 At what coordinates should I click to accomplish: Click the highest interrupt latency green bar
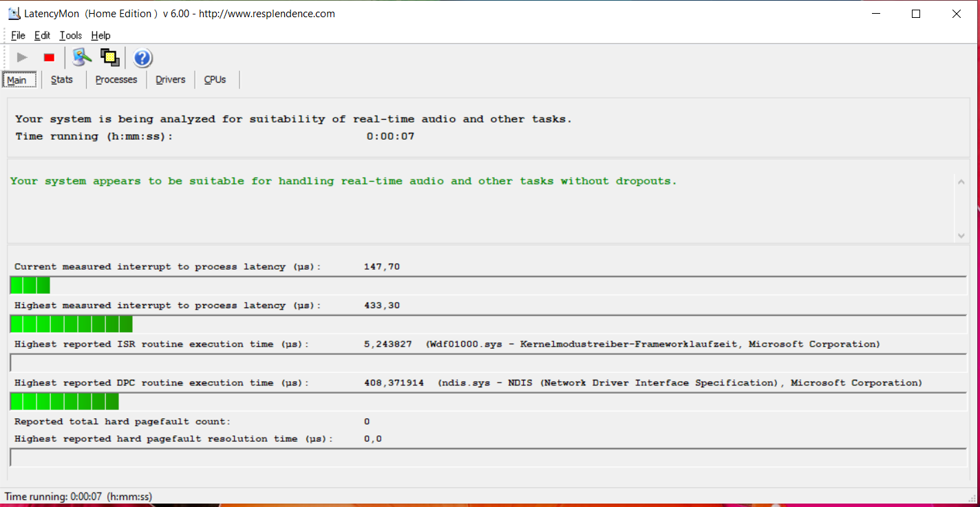[71, 324]
